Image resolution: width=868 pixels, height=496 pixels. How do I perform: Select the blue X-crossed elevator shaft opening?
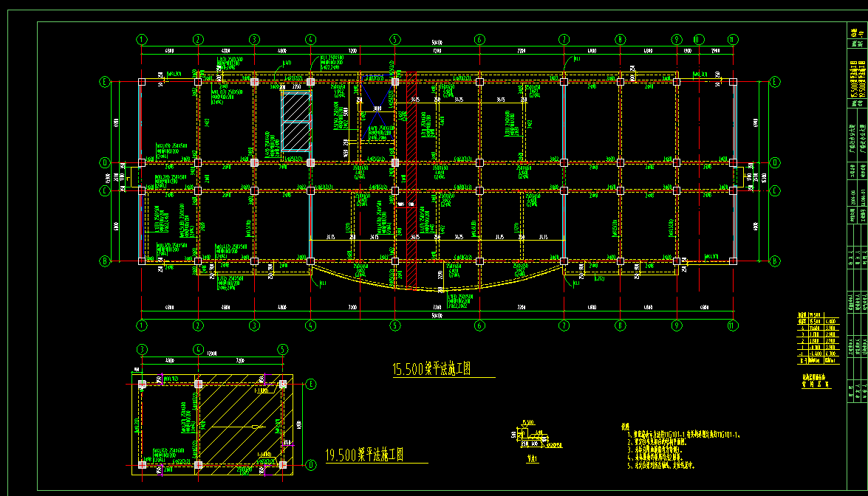(376, 108)
